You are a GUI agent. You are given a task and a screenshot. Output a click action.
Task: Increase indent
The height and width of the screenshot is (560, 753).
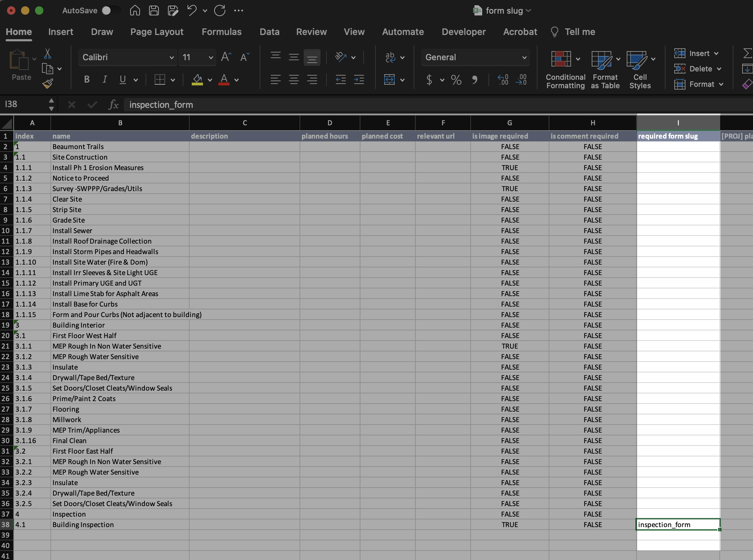pyautogui.click(x=359, y=80)
